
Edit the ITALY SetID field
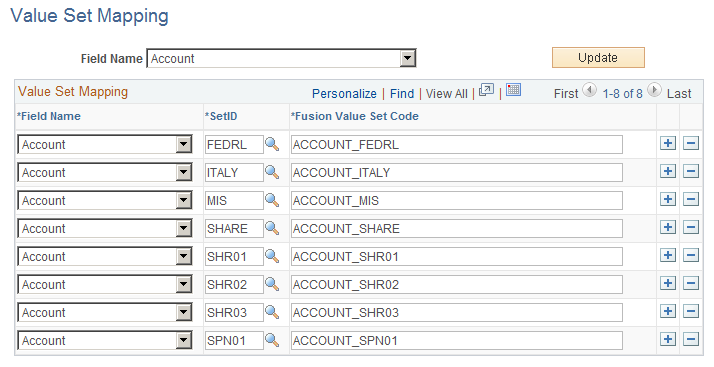tap(234, 173)
